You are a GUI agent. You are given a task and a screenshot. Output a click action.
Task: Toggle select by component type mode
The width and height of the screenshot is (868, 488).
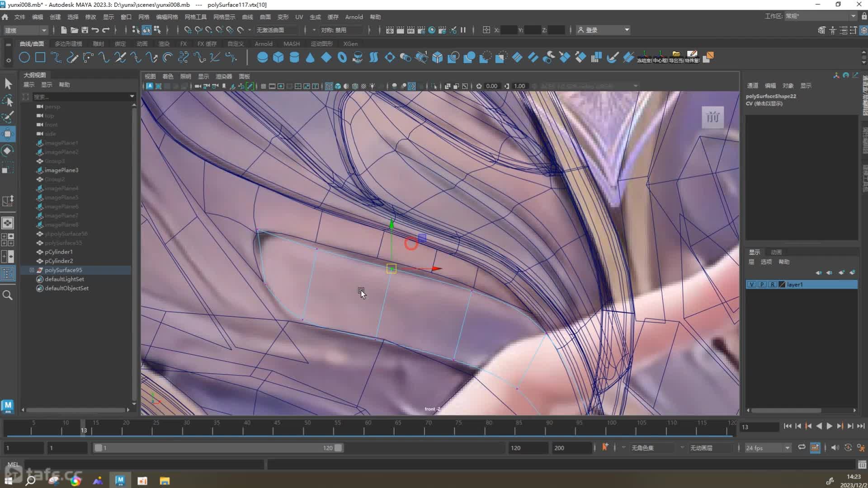pyautogui.click(x=157, y=30)
